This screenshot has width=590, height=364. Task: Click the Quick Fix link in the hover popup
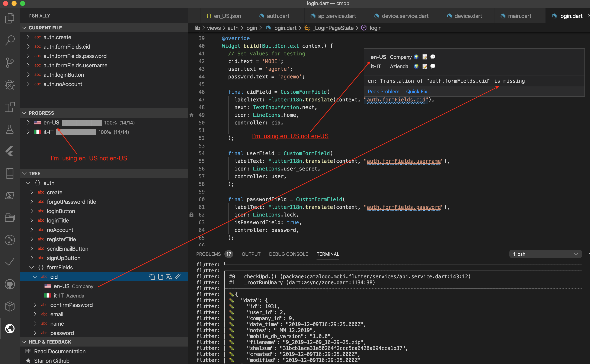[419, 91]
